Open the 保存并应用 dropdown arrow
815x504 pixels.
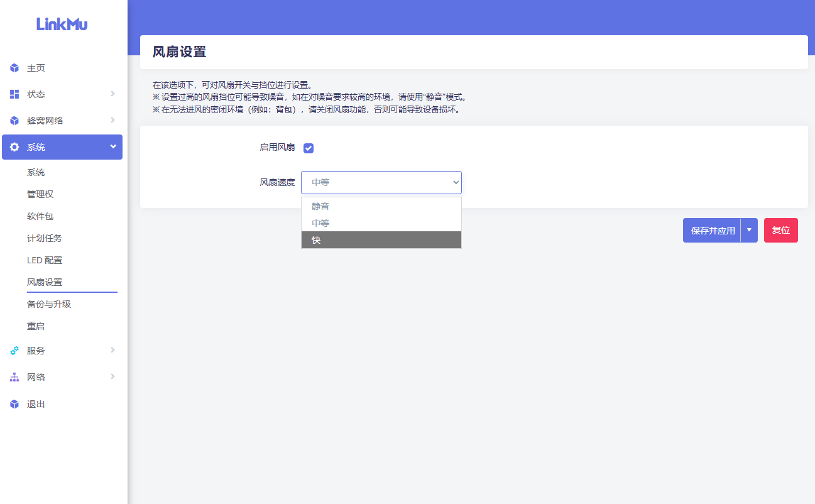tap(749, 230)
